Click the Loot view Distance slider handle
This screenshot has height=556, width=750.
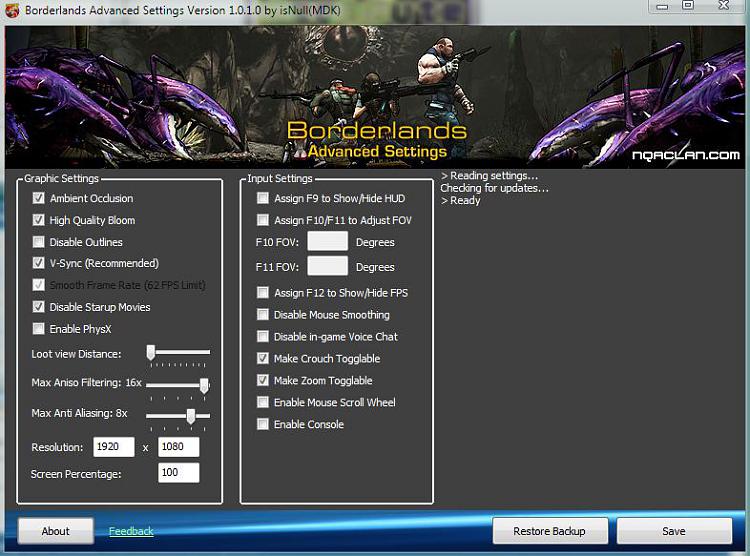point(151,353)
